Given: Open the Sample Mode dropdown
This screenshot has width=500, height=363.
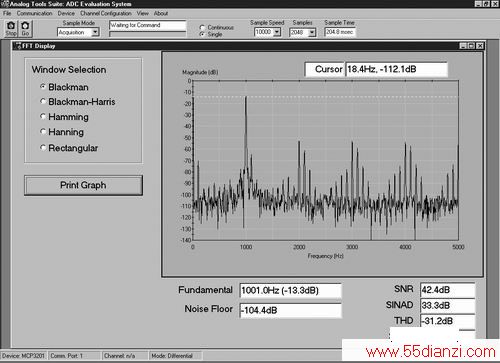Looking at the screenshot, I should 95,32.
